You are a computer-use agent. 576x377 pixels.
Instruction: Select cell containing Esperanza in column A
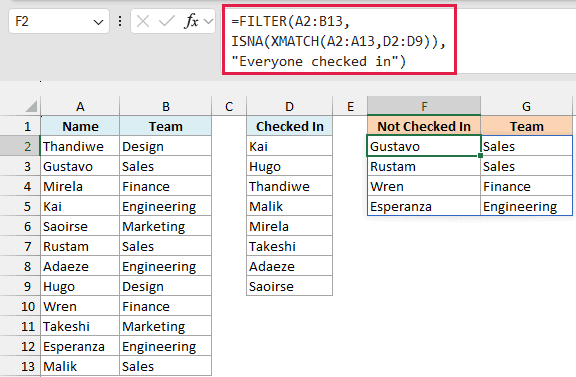point(80,347)
